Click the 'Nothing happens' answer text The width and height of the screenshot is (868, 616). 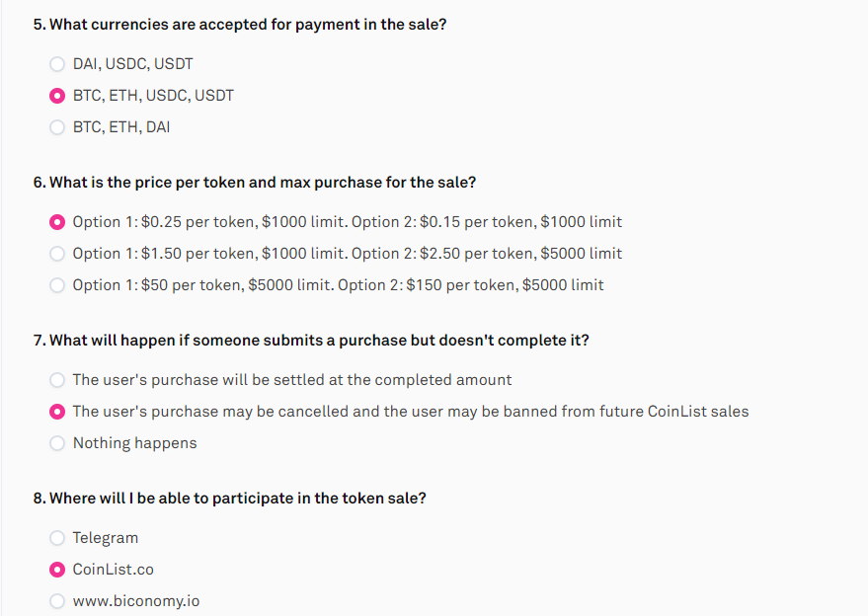pos(134,443)
